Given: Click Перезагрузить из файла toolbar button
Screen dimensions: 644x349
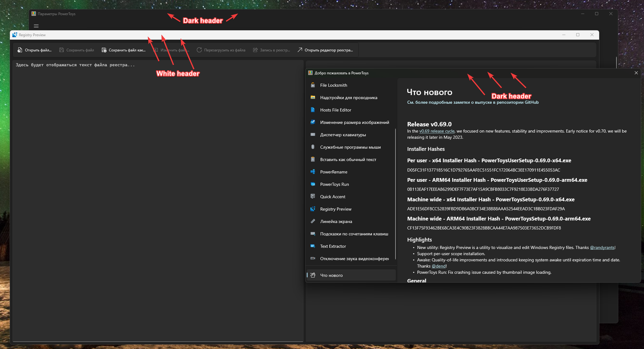Looking at the screenshot, I should (221, 50).
